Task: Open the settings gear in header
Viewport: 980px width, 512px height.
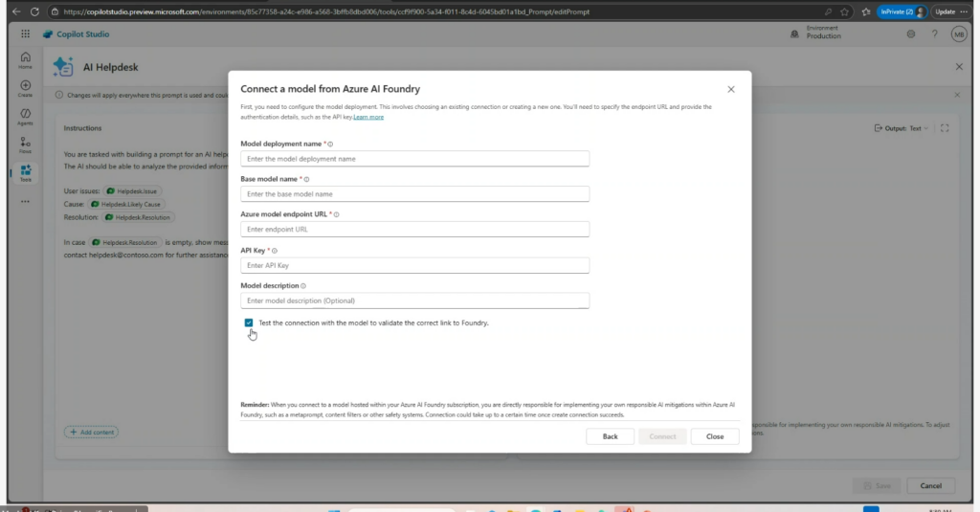Action: click(911, 34)
